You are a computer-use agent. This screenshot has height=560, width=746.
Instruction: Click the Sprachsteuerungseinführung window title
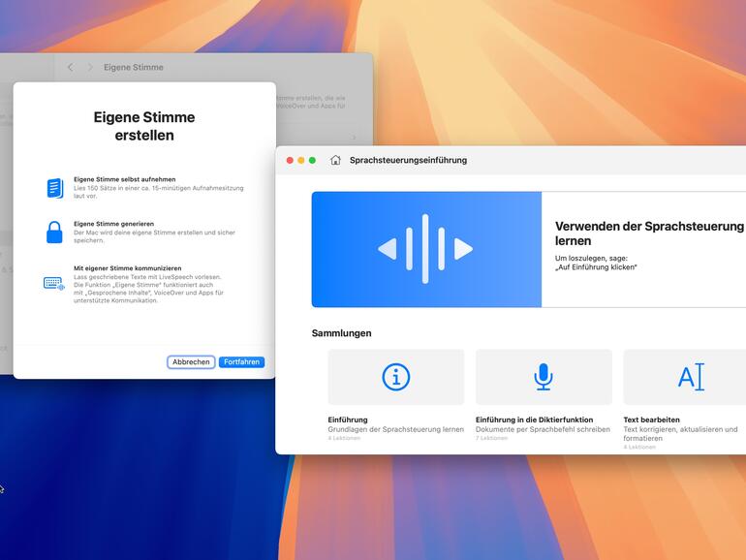(x=408, y=160)
